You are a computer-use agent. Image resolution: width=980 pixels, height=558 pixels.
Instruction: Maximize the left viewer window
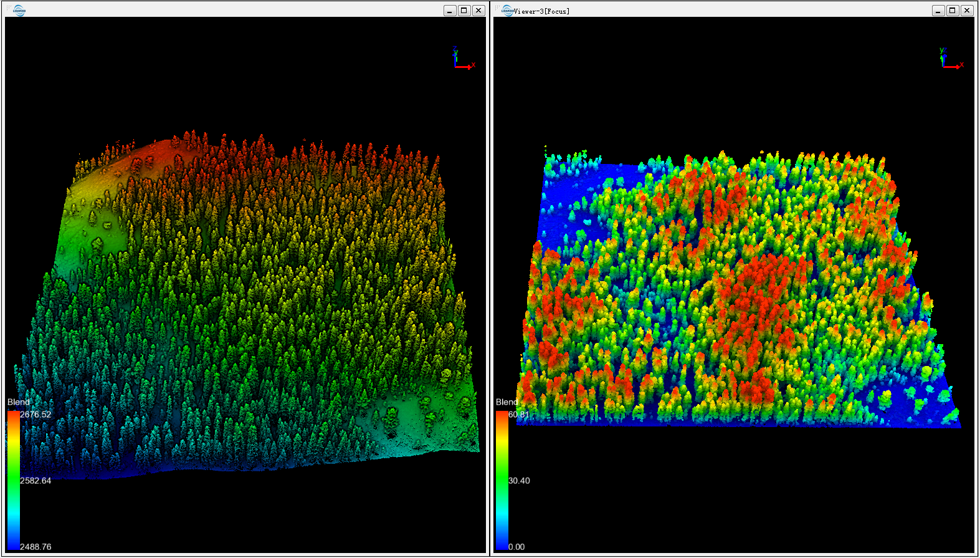point(464,11)
